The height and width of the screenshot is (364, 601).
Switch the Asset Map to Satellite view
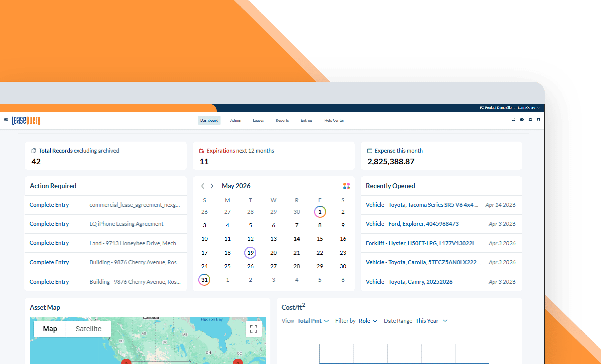(x=88, y=329)
